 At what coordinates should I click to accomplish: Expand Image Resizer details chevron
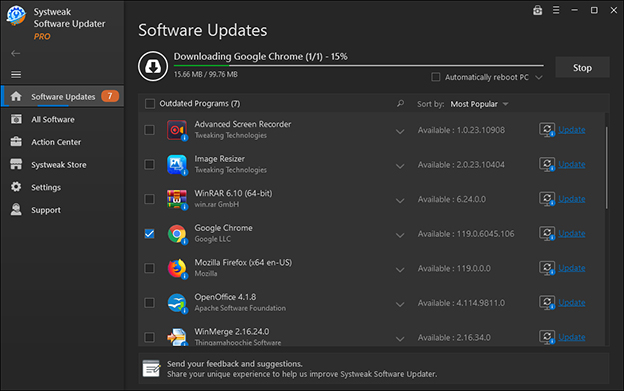pos(400,166)
